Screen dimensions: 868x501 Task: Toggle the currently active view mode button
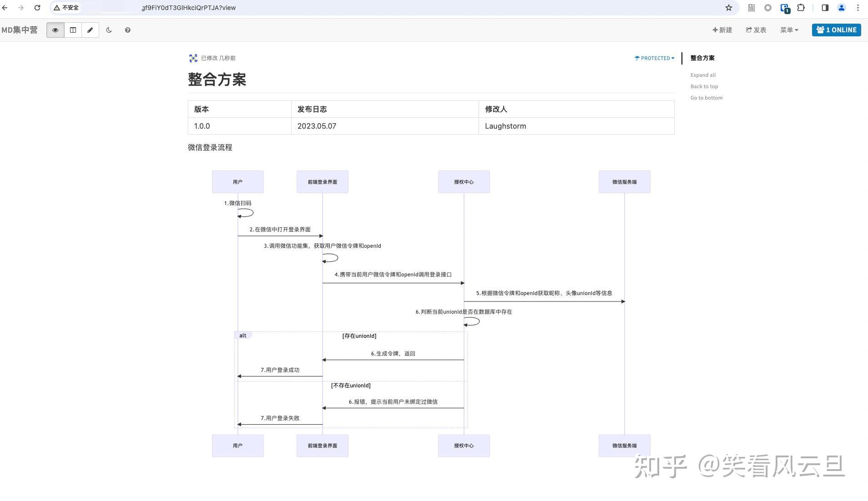point(55,30)
